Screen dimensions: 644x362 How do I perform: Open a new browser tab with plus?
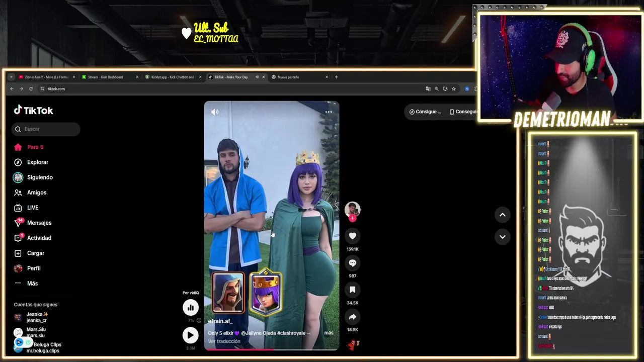click(x=336, y=77)
